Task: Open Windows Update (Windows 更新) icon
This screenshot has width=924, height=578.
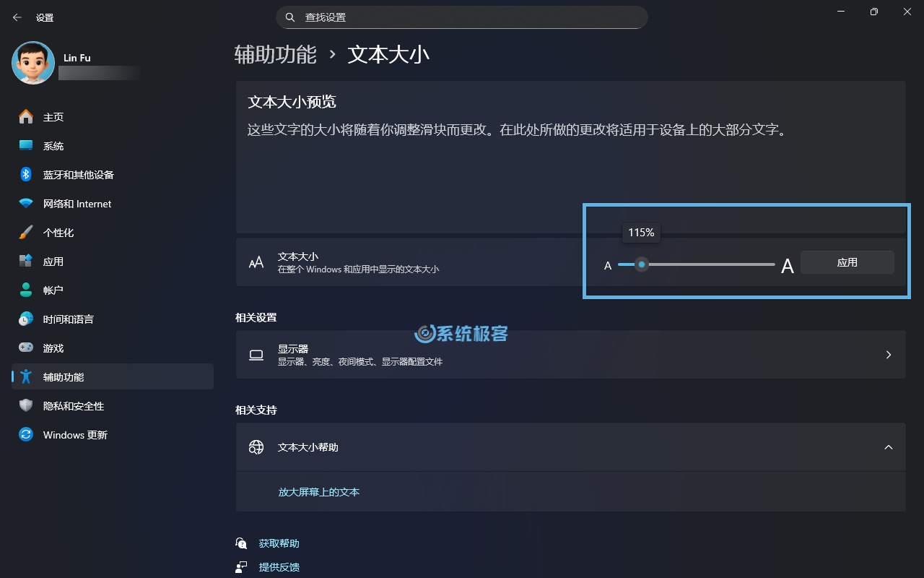Action: tap(26, 435)
